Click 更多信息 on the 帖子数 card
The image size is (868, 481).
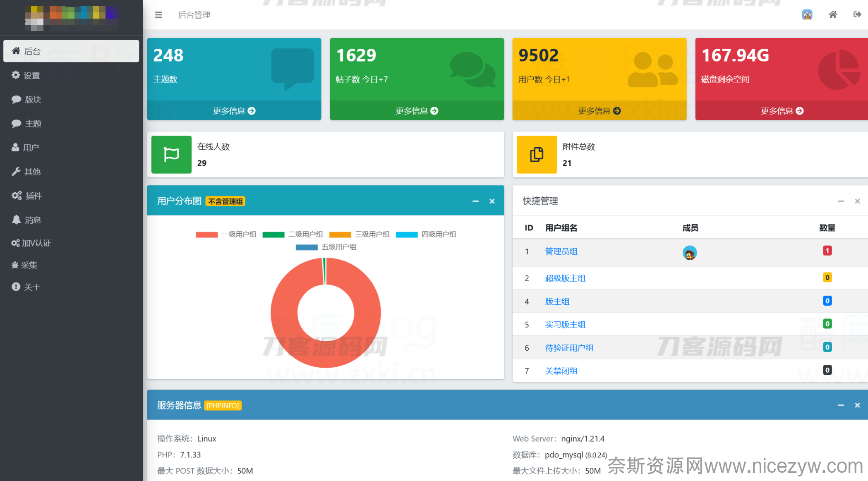tap(417, 111)
